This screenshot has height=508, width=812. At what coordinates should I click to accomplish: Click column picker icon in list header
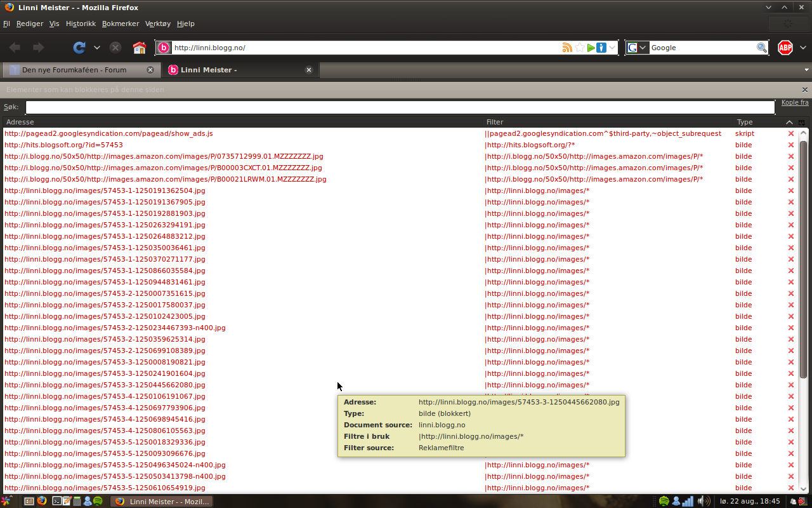(801, 122)
